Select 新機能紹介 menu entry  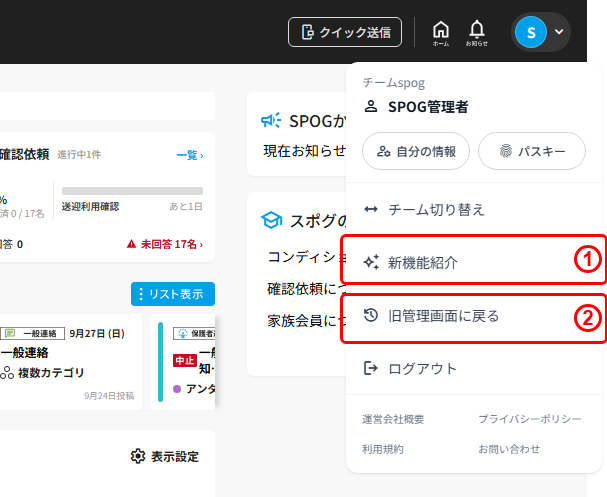click(x=473, y=263)
